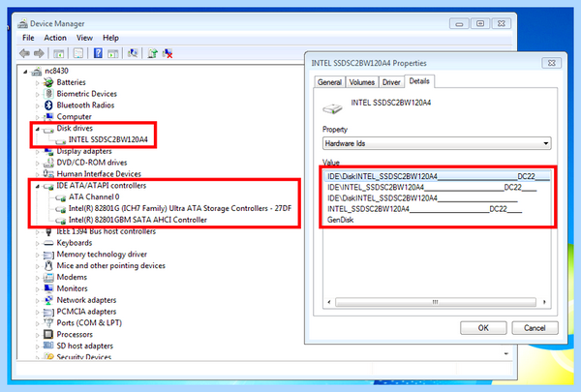
Task: Click the device tree scroll down arrow
Action: pyautogui.click(x=506, y=354)
